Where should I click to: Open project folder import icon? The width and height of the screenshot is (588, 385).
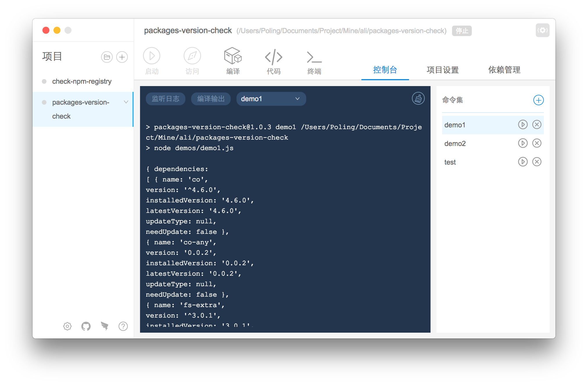coord(107,57)
